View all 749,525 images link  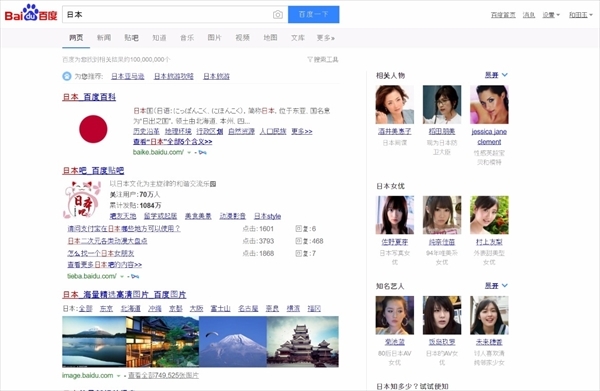click(163, 375)
